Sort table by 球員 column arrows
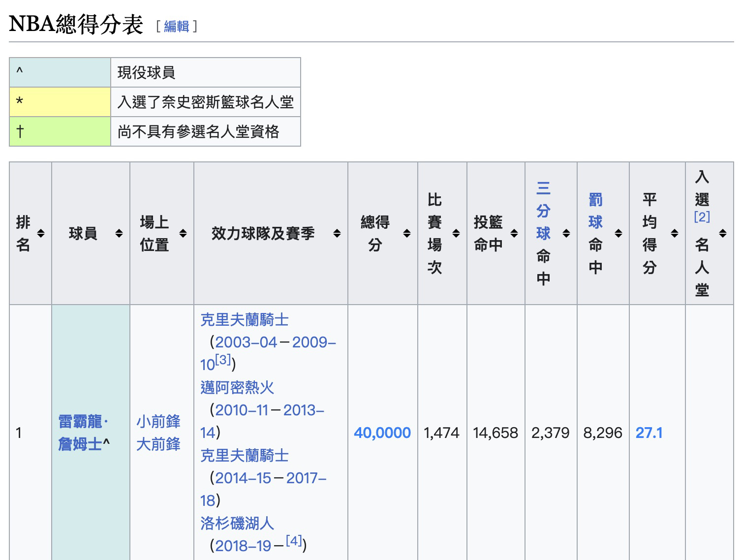 click(x=119, y=233)
